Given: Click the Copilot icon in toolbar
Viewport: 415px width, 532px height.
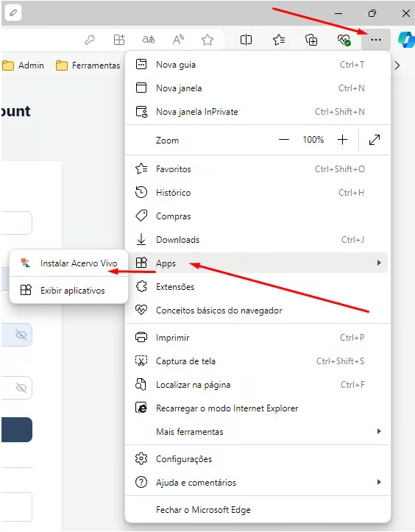Looking at the screenshot, I should (x=406, y=40).
